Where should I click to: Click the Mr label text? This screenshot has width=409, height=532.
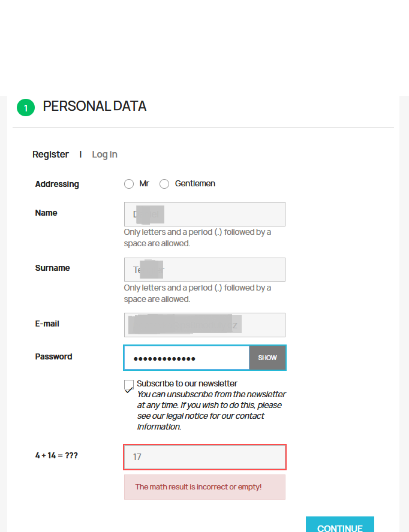144,183
